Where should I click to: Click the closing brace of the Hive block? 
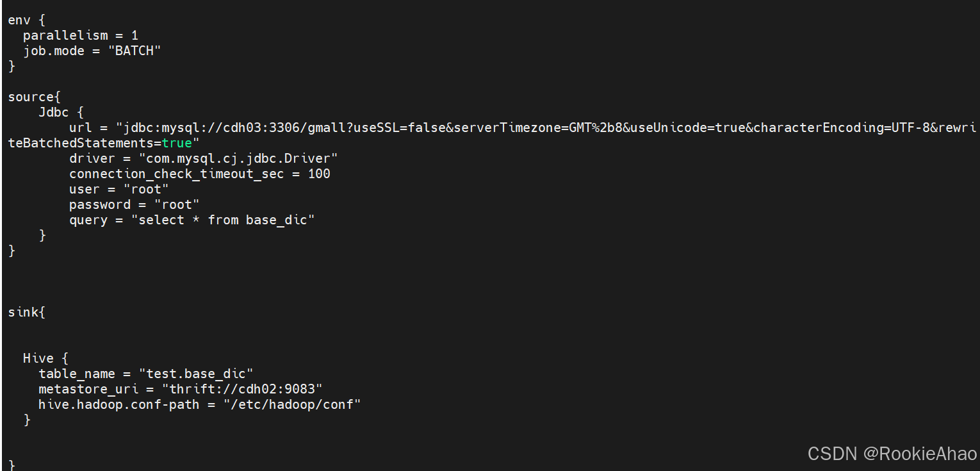tap(27, 420)
